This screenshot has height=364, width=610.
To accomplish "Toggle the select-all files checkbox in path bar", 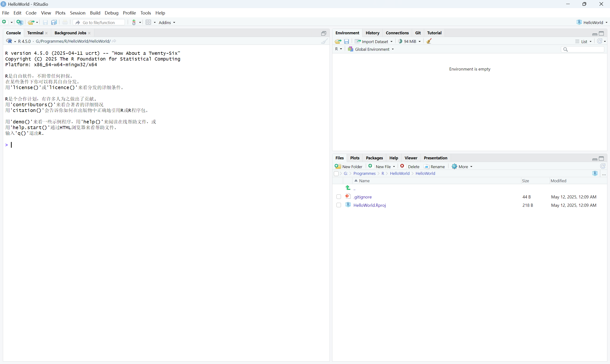I will point(336,174).
